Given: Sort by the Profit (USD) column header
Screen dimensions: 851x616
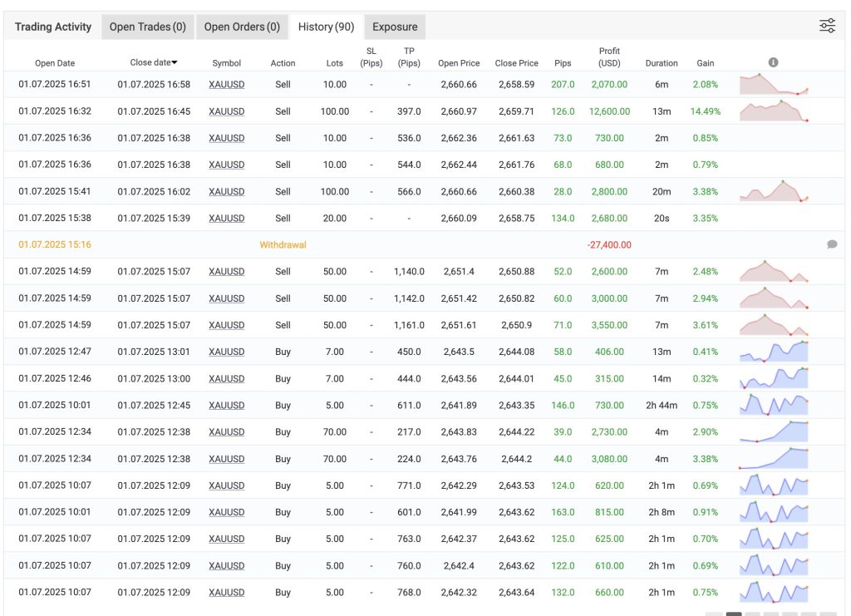Looking at the screenshot, I should [609, 57].
